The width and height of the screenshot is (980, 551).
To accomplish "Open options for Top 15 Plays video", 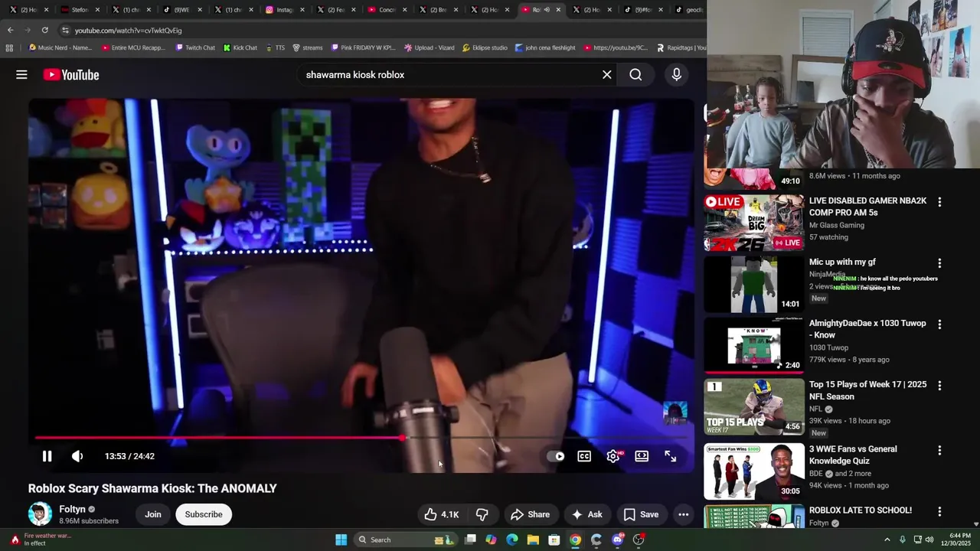I will pyautogui.click(x=939, y=386).
